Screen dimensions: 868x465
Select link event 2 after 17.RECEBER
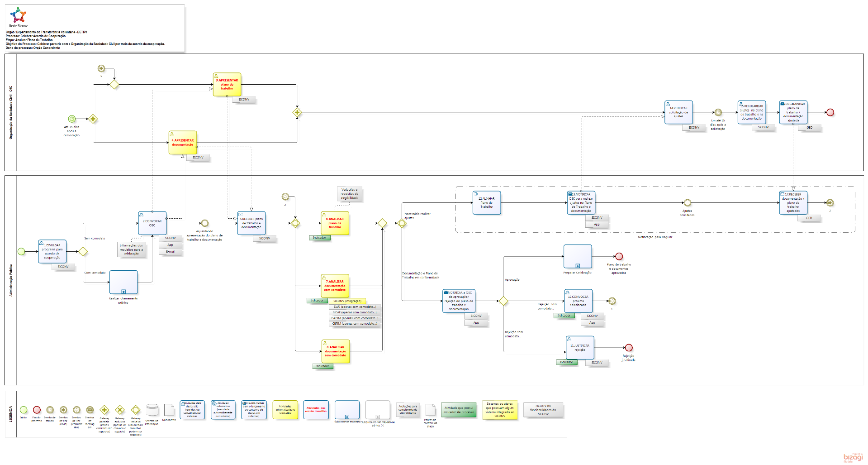(x=830, y=203)
